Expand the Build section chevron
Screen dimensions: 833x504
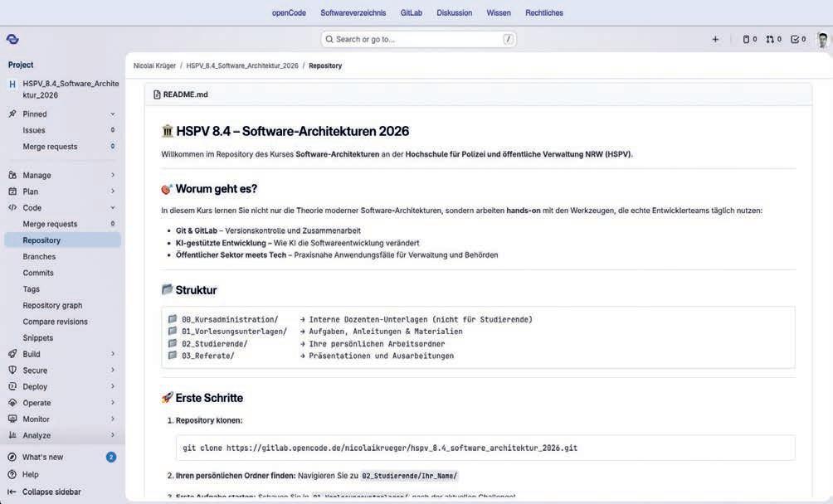[113, 354]
